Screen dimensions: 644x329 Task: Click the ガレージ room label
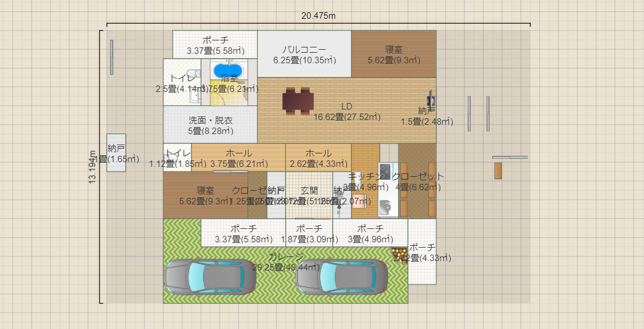(x=286, y=257)
